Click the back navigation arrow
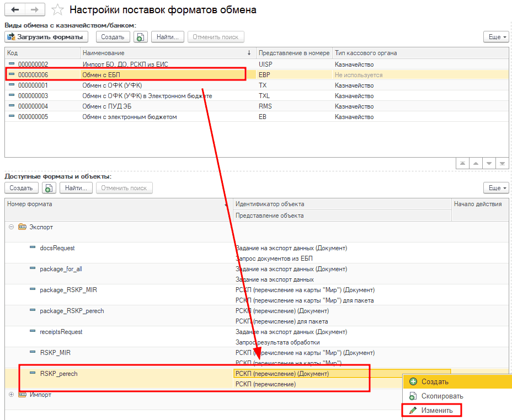The width and height of the screenshot is (512, 420). click(x=15, y=10)
